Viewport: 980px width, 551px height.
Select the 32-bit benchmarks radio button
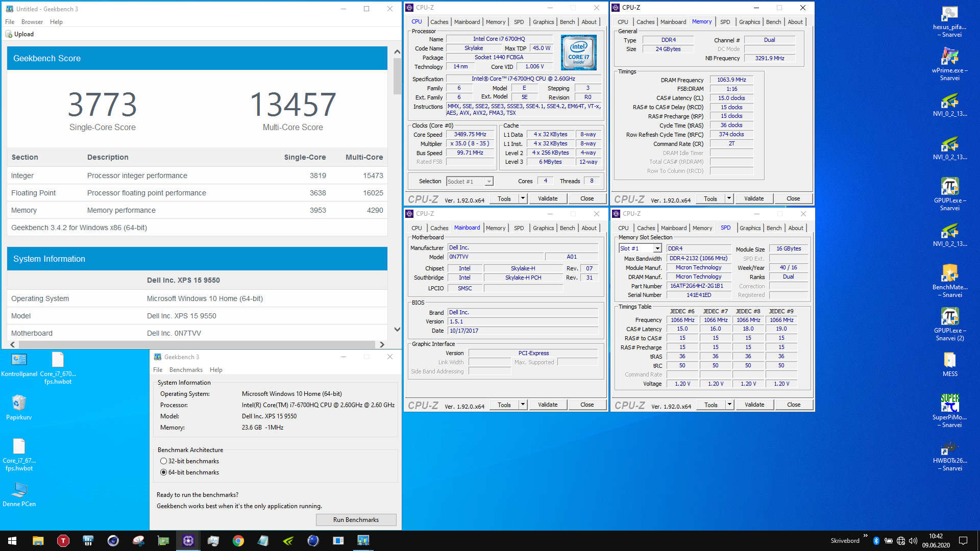[x=164, y=461]
